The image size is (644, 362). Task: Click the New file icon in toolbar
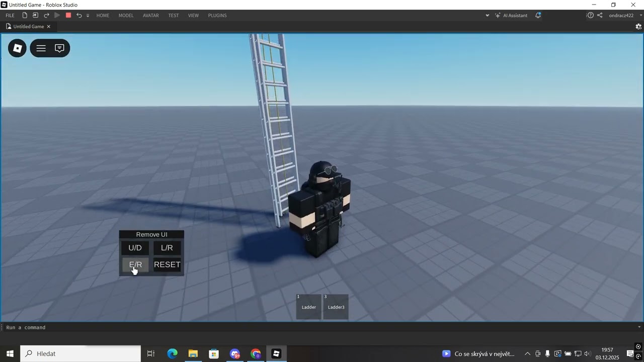pyautogui.click(x=25, y=16)
